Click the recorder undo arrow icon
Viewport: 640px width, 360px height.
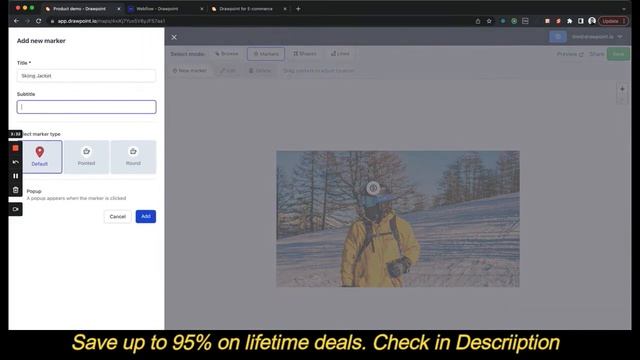pyautogui.click(x=16, y=162)
